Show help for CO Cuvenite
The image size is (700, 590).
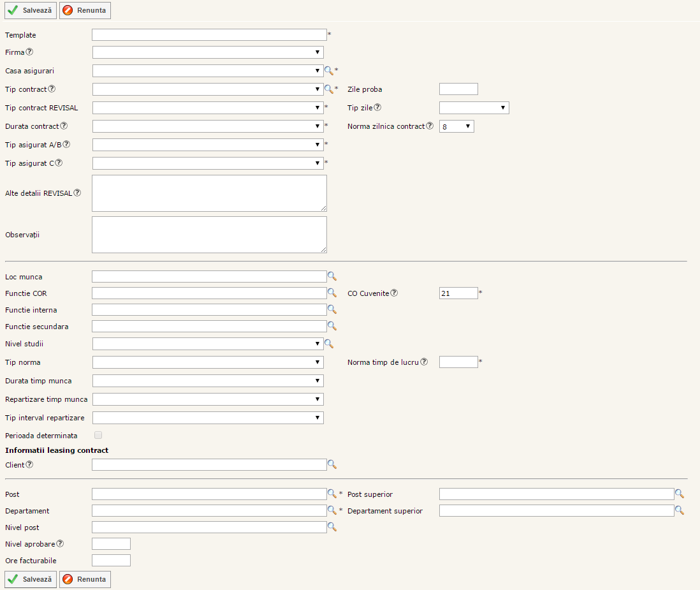[x=394, y=293]
